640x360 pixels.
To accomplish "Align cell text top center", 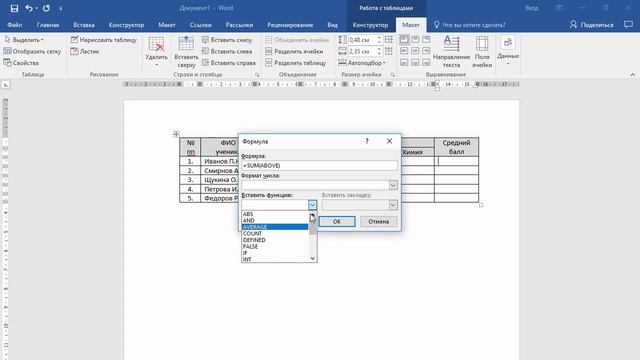I will coord(415,40).
